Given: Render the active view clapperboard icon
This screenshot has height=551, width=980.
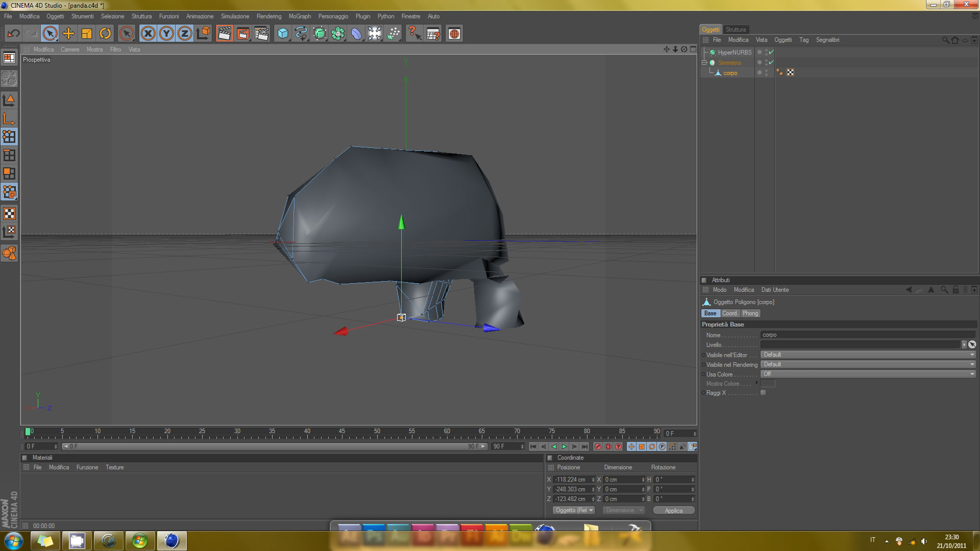Looking at the screenshot, I should click(x=224, y=34).
